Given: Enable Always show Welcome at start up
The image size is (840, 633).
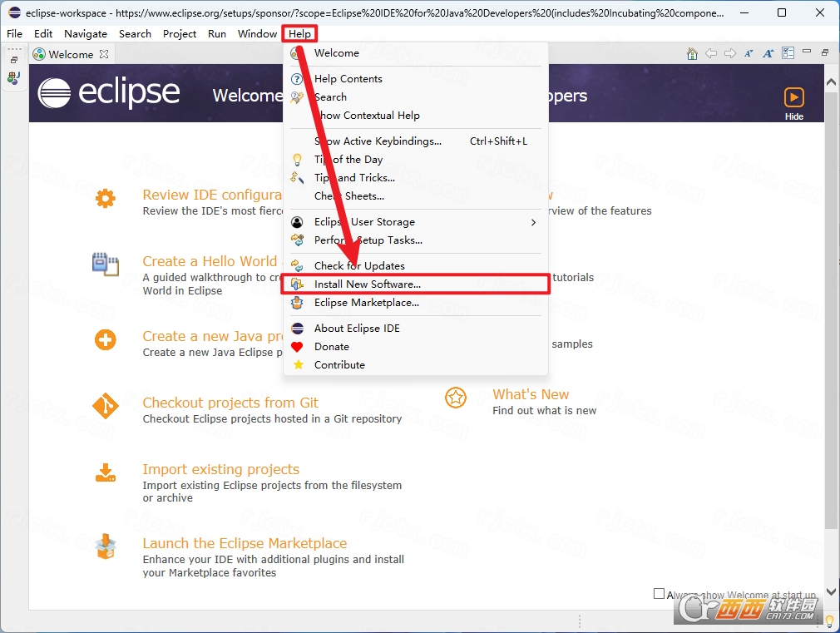Looking at the screenshot, I should click(x=659, y=593).
